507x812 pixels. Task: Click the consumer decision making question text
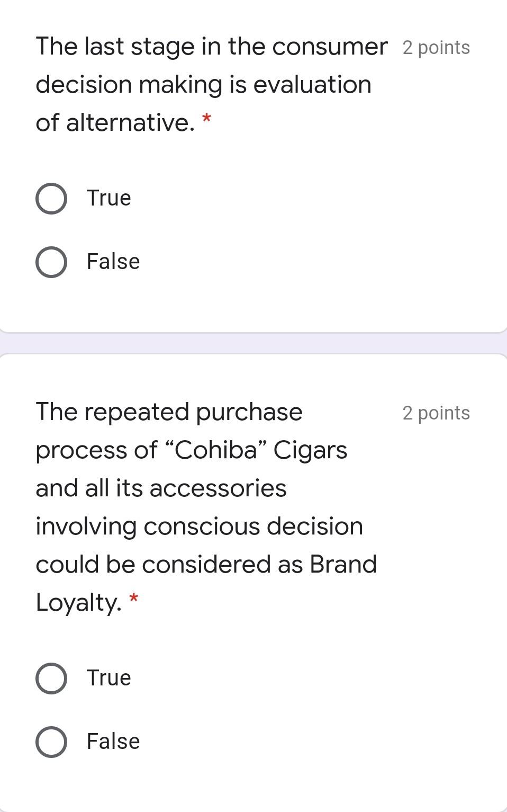204,85
